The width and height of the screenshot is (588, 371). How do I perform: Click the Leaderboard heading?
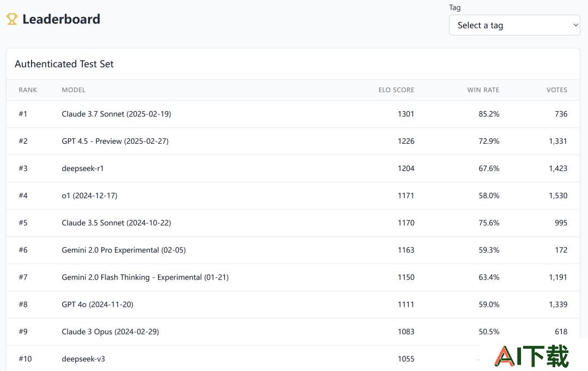pyautogui.click(x=62, y=19)
